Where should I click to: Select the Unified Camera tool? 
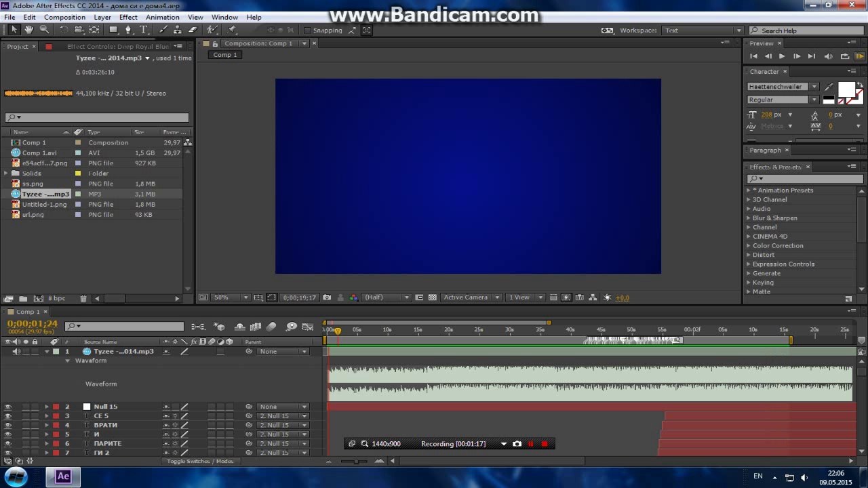[79, 30]
